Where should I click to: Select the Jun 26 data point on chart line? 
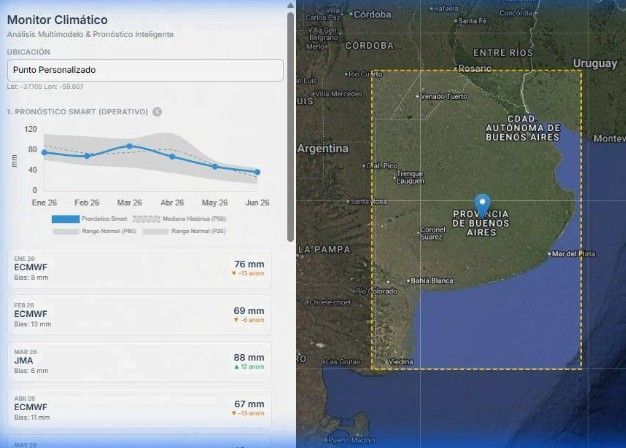pyautogui.click(x=258, y=172)
